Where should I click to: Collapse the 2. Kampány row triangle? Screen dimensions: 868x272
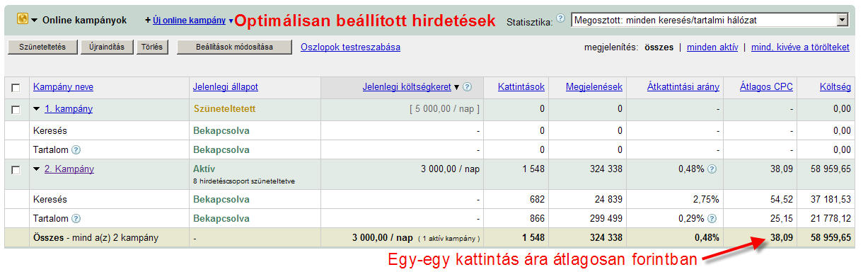(37, 169)
